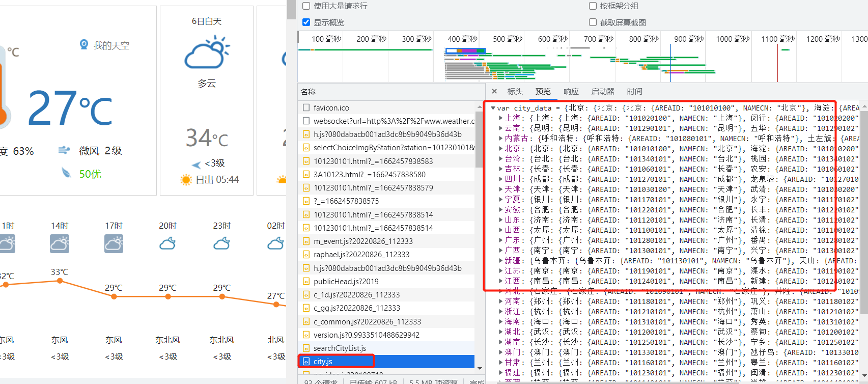Click the wind icon beside 微风 2级
This screenshot has width=868, height=384.
click(x=64, y=150)
